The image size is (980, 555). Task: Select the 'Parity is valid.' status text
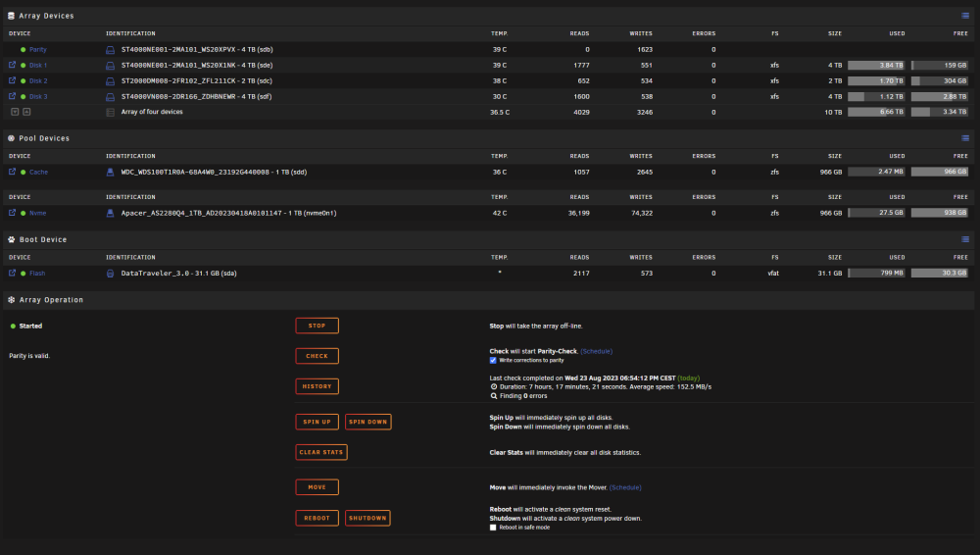pos(29,356)
